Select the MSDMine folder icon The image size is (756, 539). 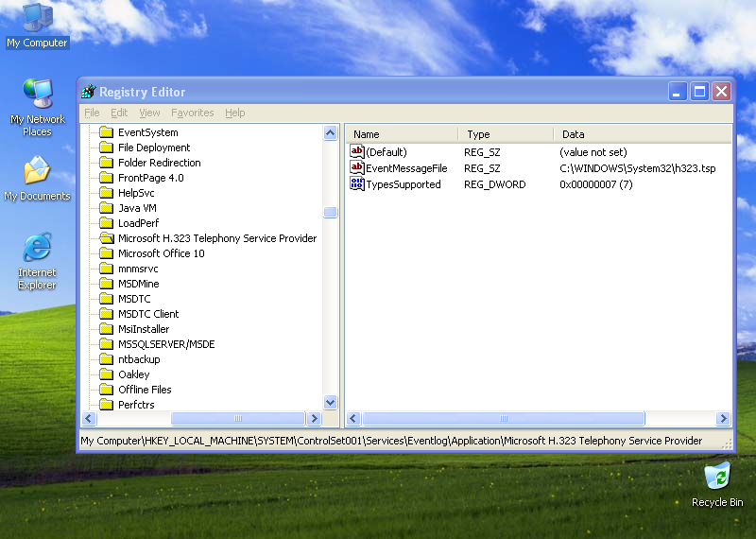(106, 284)
